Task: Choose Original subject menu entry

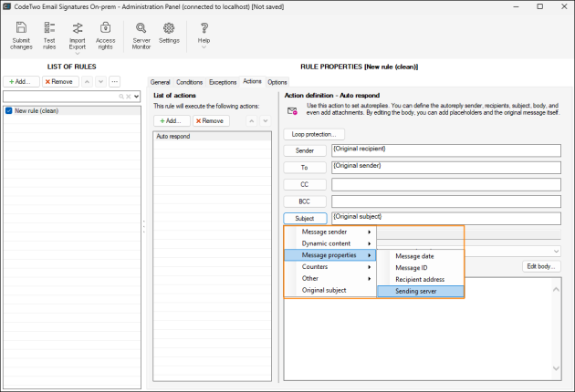Action: point(324,290)
